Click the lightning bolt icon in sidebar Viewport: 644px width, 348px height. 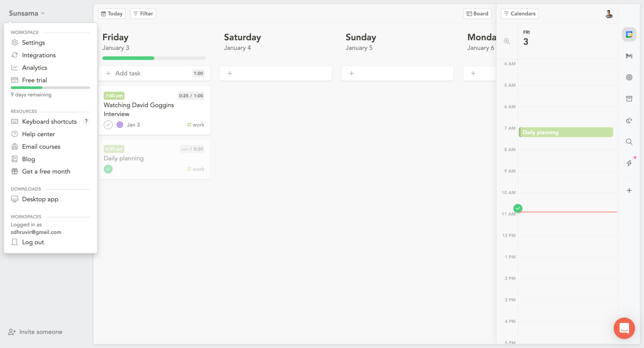tap(629, 163)
